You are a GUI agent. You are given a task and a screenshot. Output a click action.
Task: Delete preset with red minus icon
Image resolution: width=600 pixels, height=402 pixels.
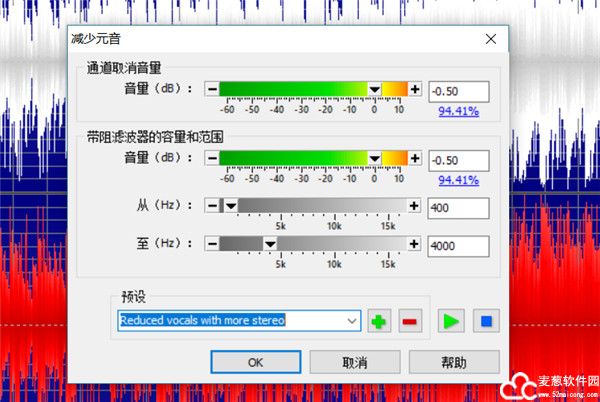click(410, 321)
